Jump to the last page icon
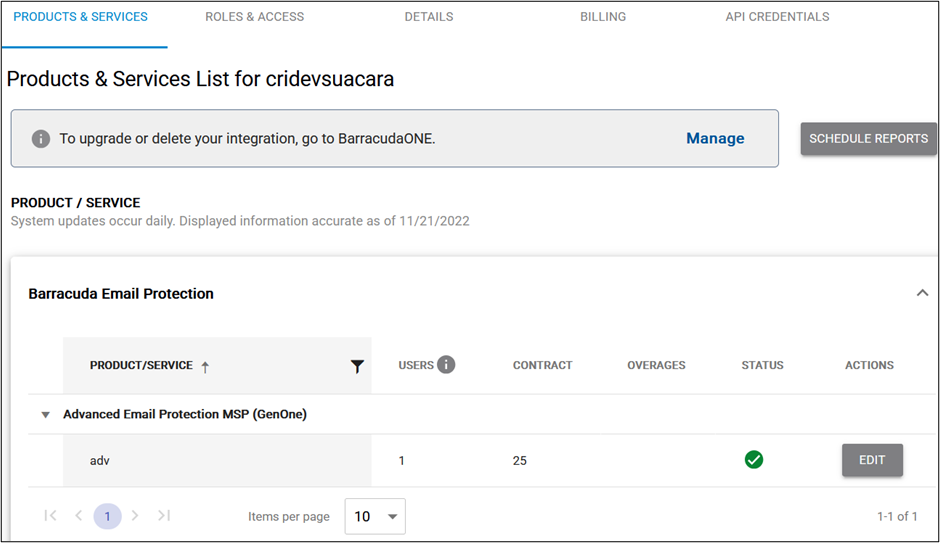Image resolution: width=940 pixels, height=543 pixels. [x=164, y=516]
